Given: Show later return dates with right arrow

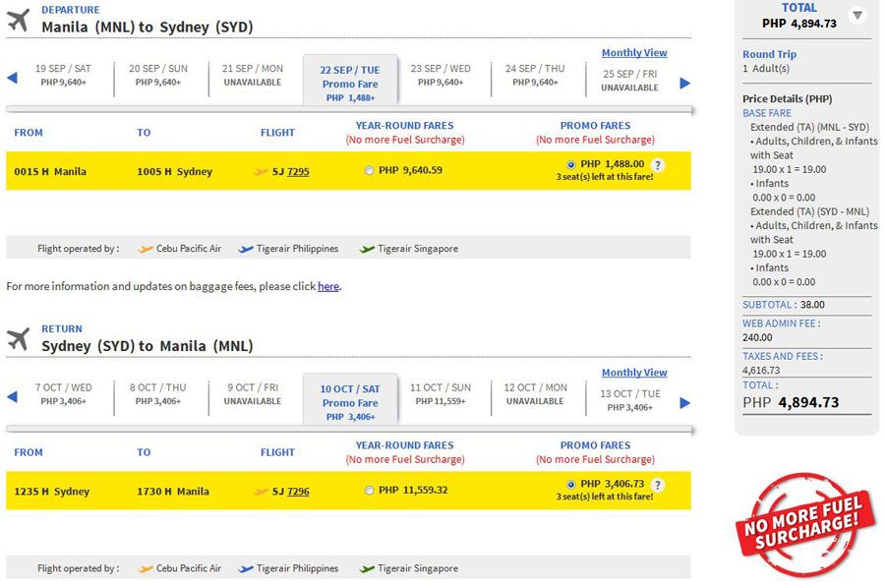Looking at the screenshot, I should pyautogui.click(x=684, y=403).
